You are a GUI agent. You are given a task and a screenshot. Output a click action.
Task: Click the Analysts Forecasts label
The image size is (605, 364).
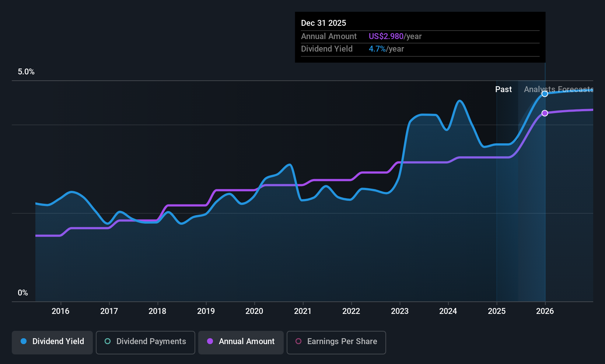pos(559,90)
